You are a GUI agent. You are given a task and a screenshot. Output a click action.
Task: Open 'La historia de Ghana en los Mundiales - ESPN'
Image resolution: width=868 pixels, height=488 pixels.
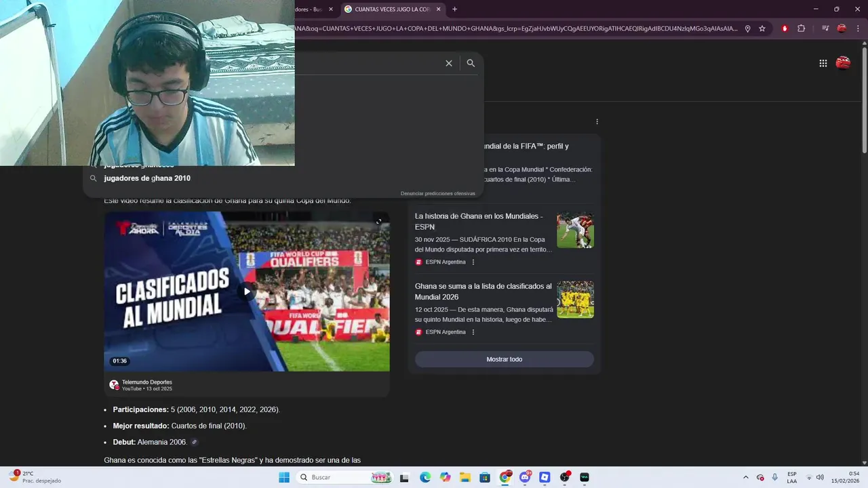pos(479,222)
